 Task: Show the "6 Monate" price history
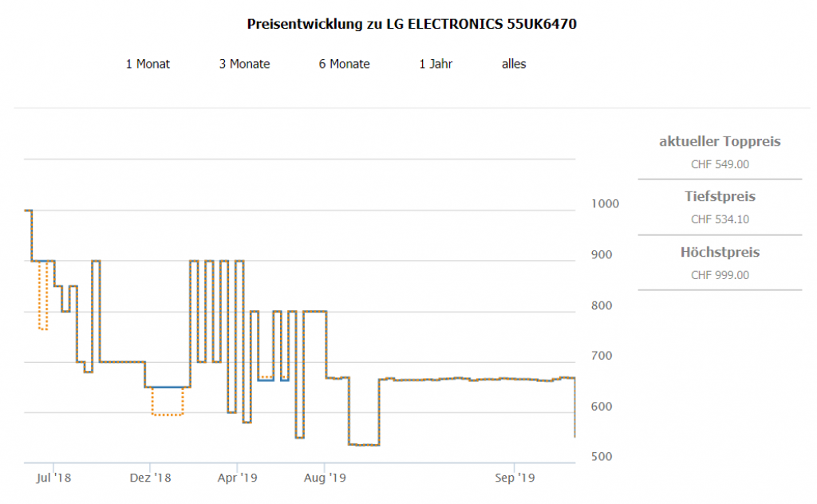click(344, 64)
